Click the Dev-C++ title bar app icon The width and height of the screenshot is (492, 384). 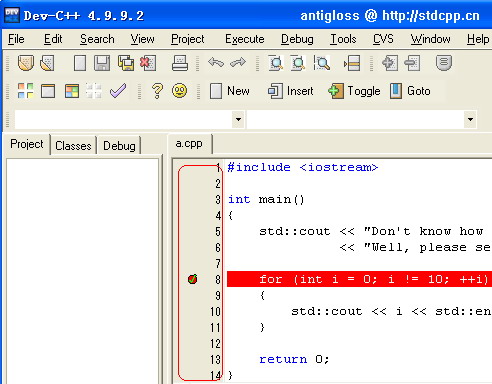click(x=12, y=15)
